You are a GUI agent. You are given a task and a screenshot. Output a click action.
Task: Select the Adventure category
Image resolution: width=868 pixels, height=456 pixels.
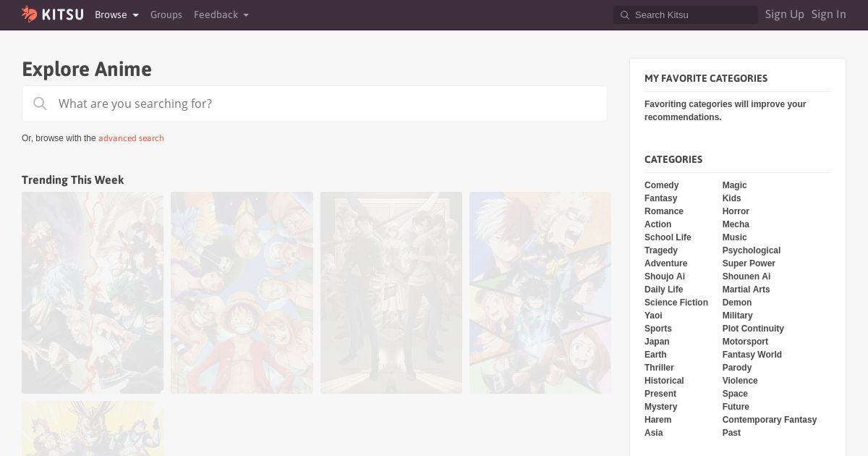[x=666, y=263]
